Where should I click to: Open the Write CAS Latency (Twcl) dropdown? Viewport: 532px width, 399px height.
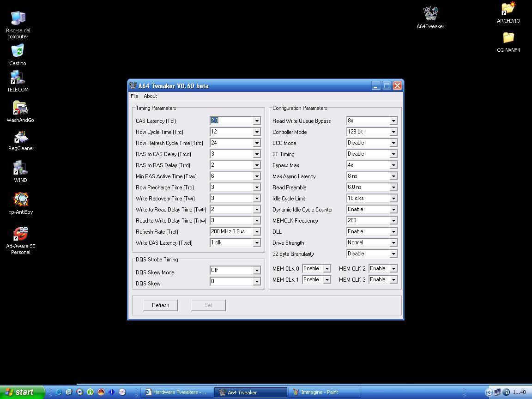tap(257, 242)
